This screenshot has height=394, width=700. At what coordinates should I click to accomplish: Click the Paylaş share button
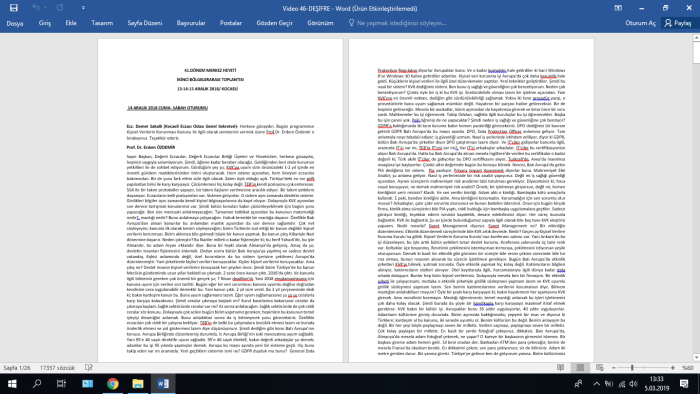tap(678, 23)
